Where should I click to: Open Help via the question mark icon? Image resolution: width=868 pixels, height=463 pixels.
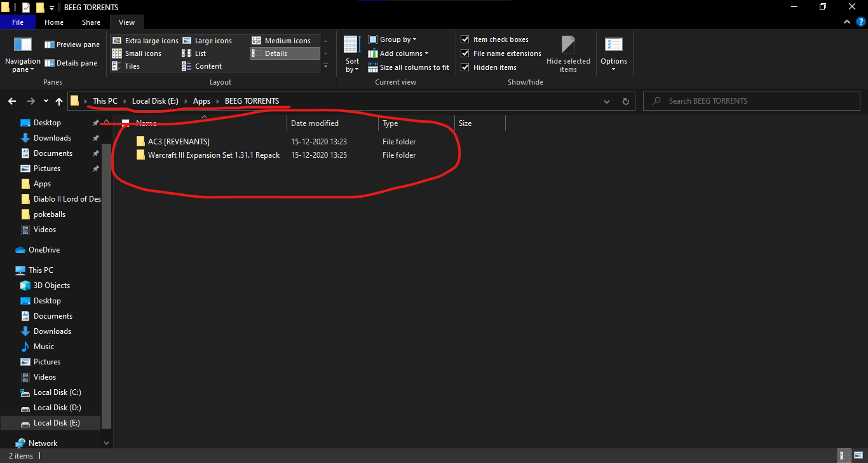click(860, 22)
